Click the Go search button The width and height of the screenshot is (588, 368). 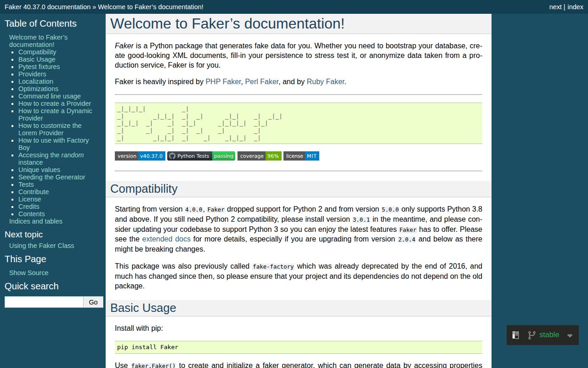(x=93, y=302)
